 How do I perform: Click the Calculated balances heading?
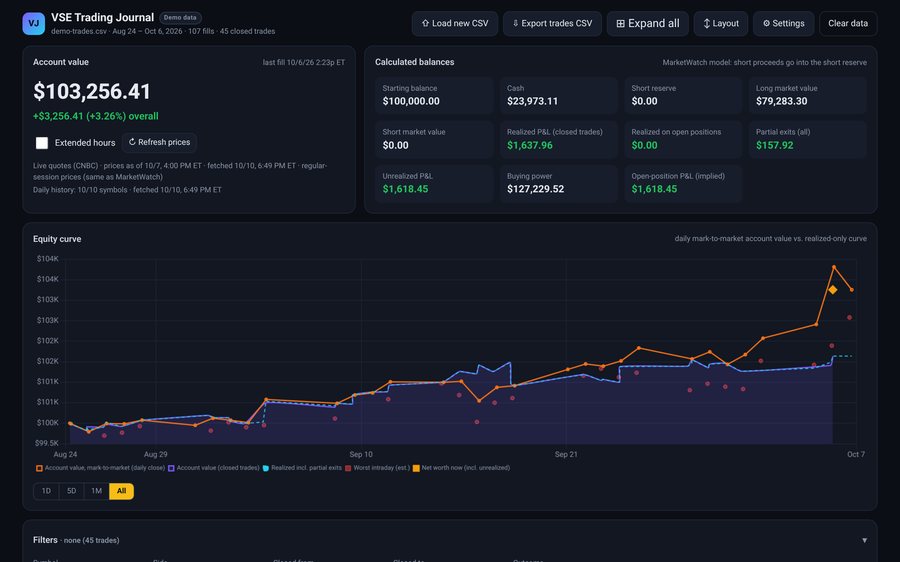pos(414,62)
